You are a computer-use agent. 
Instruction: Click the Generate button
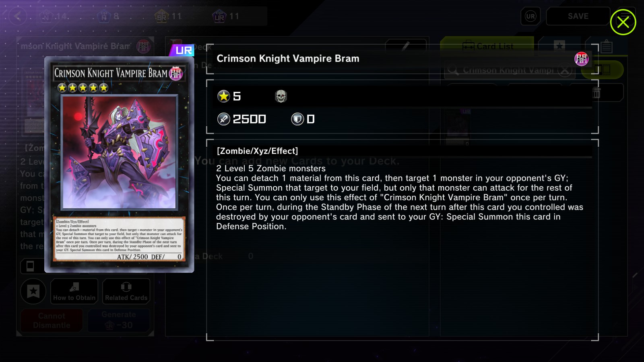[119, 320]
